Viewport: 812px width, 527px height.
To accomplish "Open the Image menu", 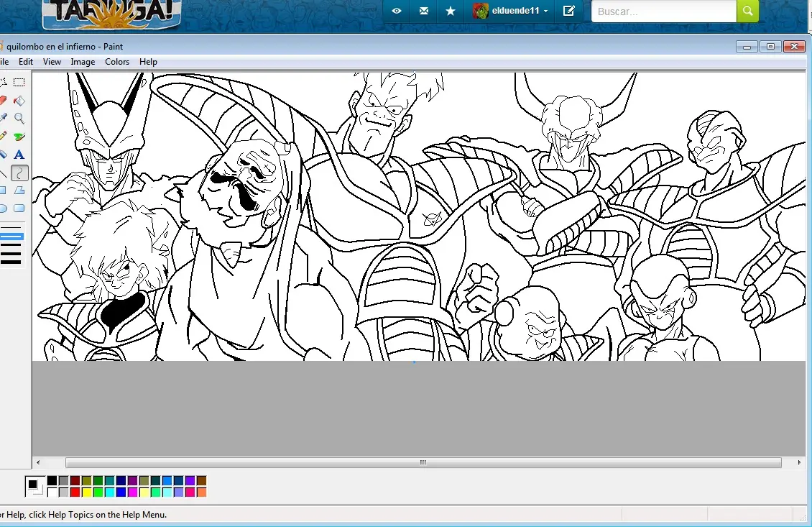I will pyautogui.click(x=83, y=62).
